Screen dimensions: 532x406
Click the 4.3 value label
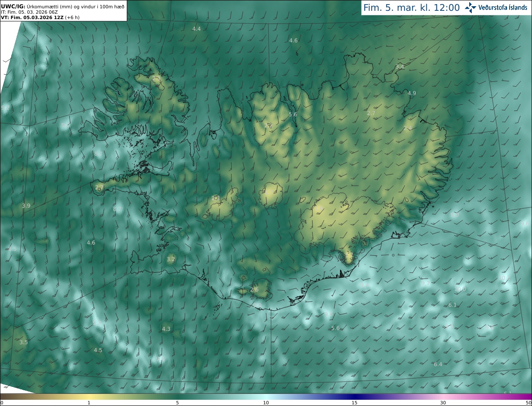coord(166,329)
